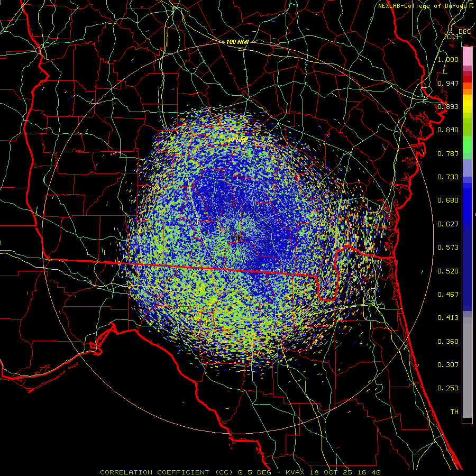Viewport: 476px width, 476px height.
Task: Click the 0.947 legend value
Action: 448,83
